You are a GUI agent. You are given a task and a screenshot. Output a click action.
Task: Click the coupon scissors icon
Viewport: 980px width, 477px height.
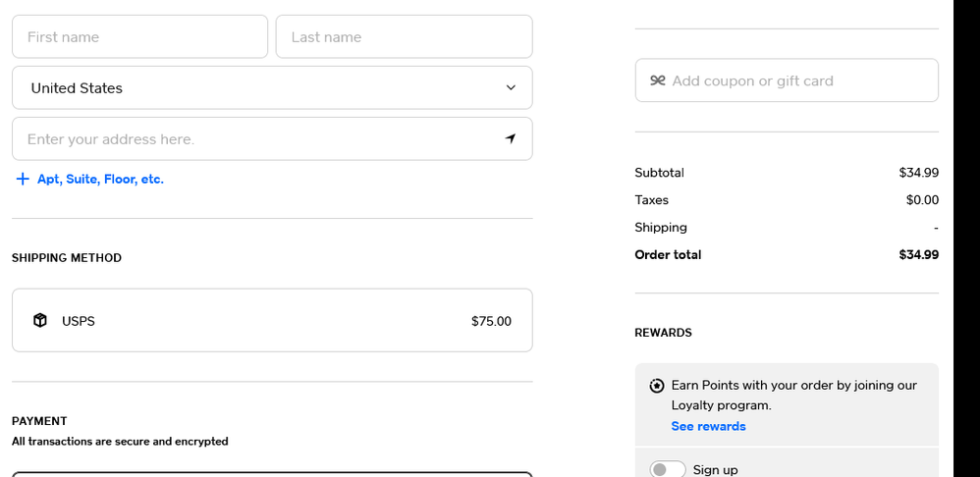(658, 80)
